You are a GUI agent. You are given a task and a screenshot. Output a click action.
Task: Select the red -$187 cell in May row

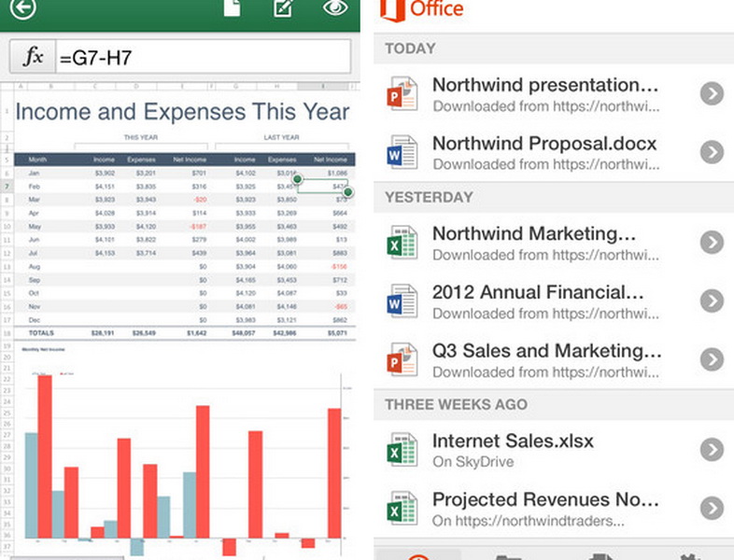198,227
